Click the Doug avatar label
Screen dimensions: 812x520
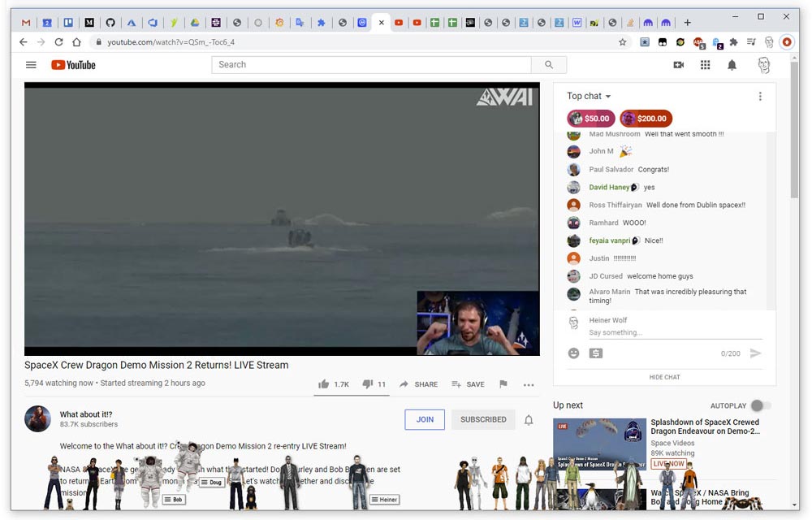(211, 482)
